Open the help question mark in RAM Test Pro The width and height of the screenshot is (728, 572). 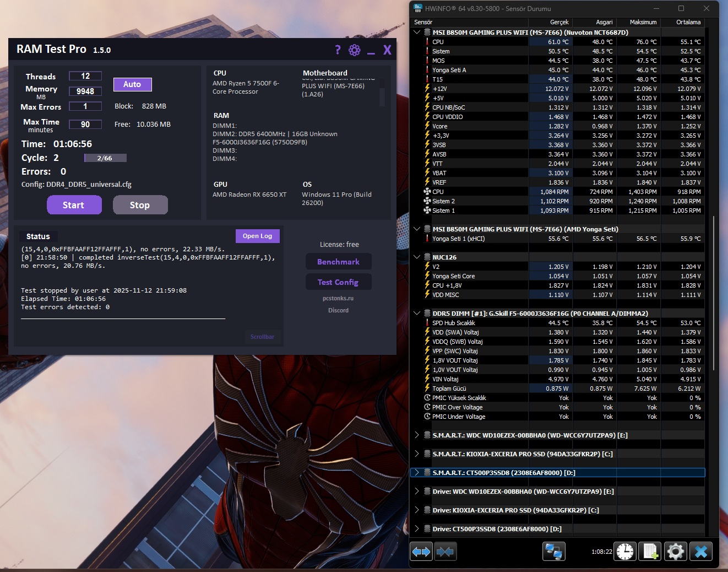click(x=338, y=50)
